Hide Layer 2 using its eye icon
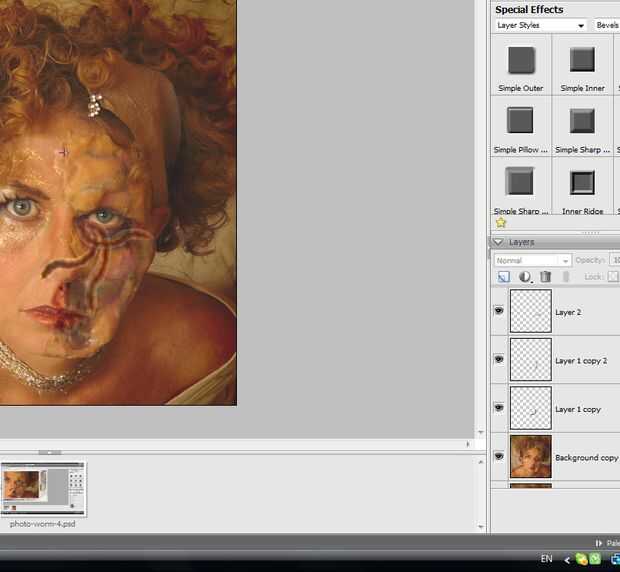 click(x=499, y=311)
